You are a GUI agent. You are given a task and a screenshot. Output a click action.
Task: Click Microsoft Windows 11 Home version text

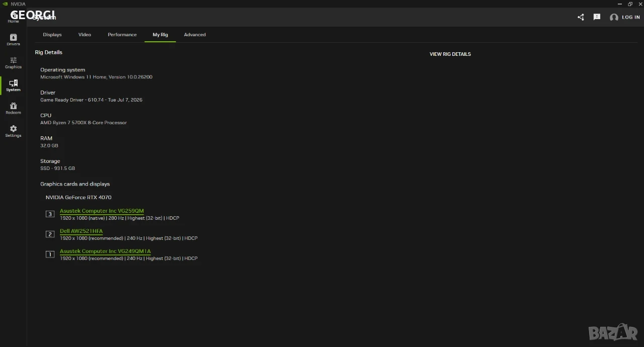tap(96, 77)
